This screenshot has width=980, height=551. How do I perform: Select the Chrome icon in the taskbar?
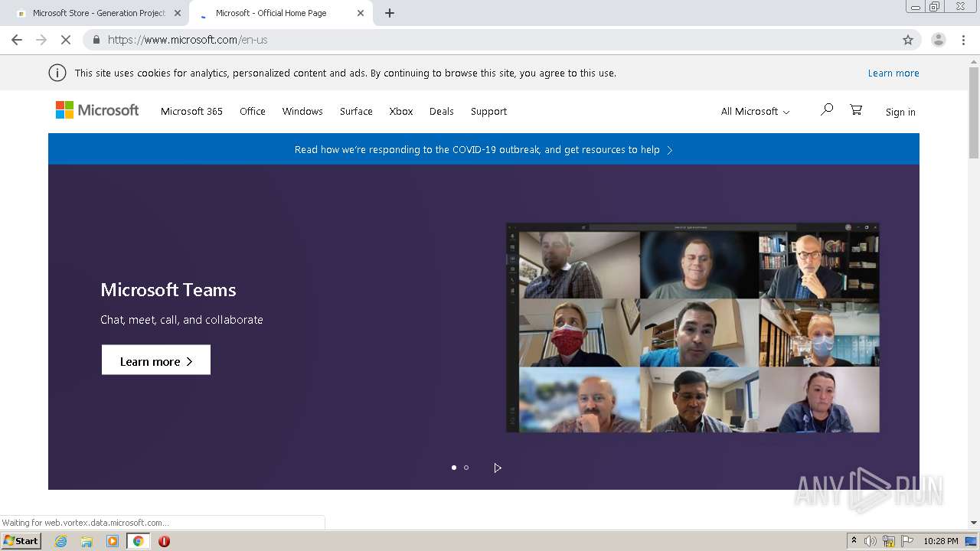pos(138,541)
